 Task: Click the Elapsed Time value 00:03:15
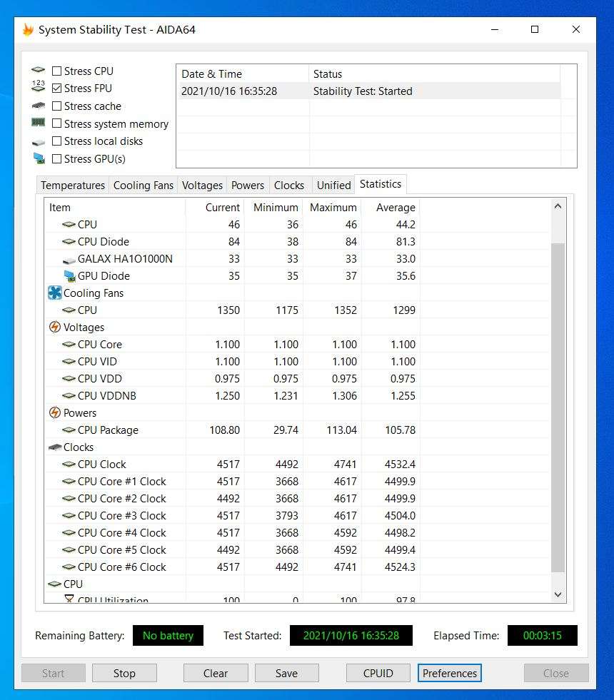[x=542, y=635]
